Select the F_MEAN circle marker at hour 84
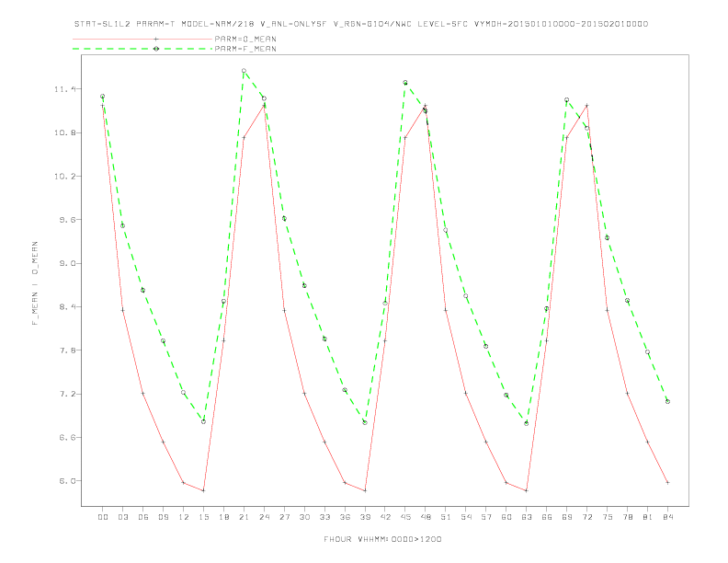Viewport: 728px width, 563px height. tap(667, 401)
